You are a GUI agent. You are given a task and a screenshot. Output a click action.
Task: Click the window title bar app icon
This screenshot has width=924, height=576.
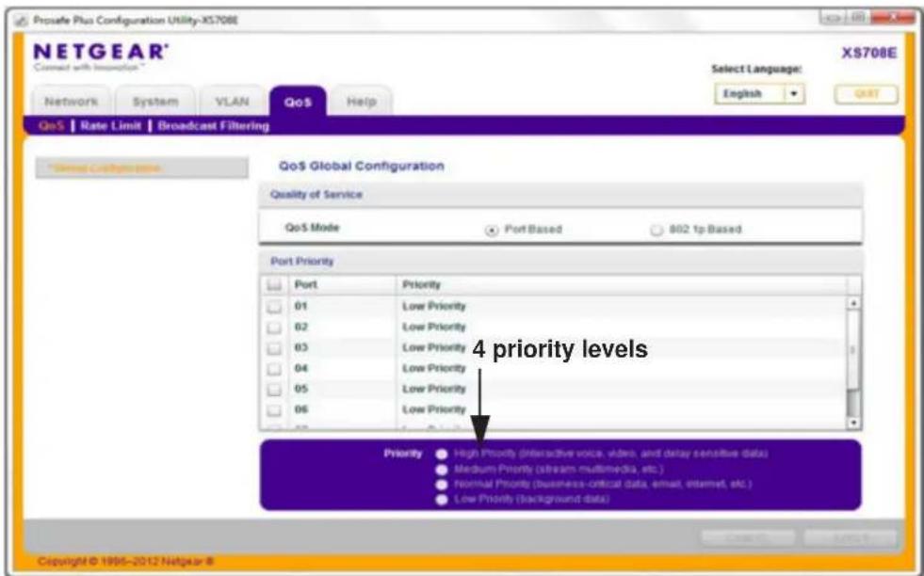tap(22, 21)
